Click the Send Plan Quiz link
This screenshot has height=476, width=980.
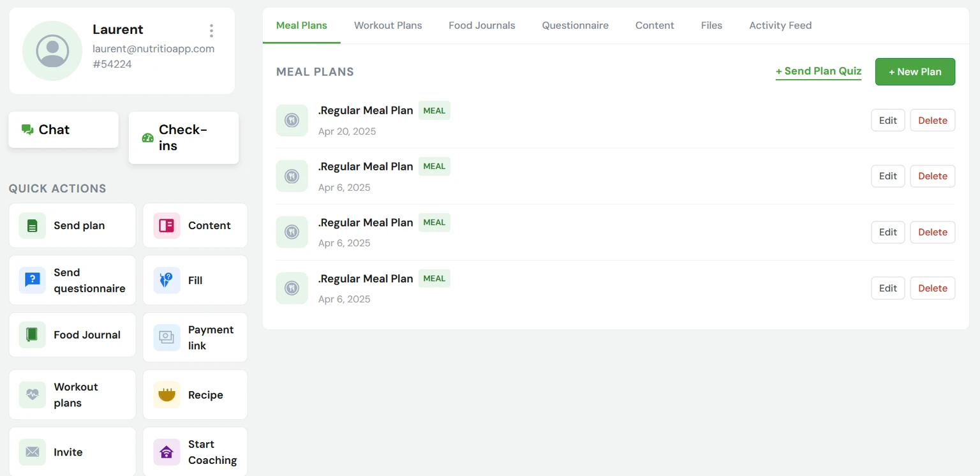tap(819, 71)
